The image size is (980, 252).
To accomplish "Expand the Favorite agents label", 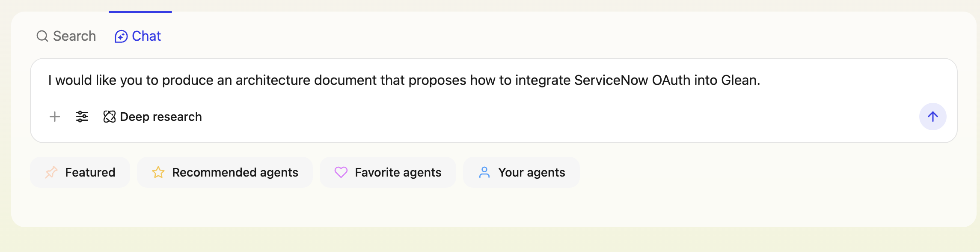I will point(398,172).
